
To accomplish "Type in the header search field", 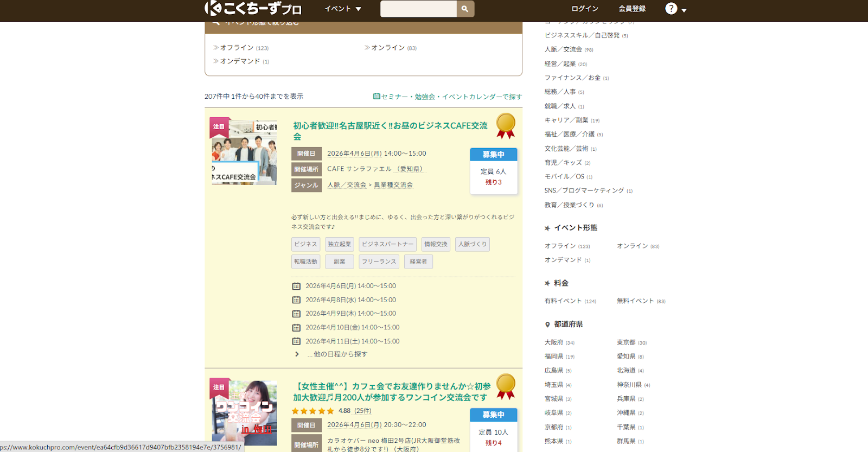I will pos(418,9).
